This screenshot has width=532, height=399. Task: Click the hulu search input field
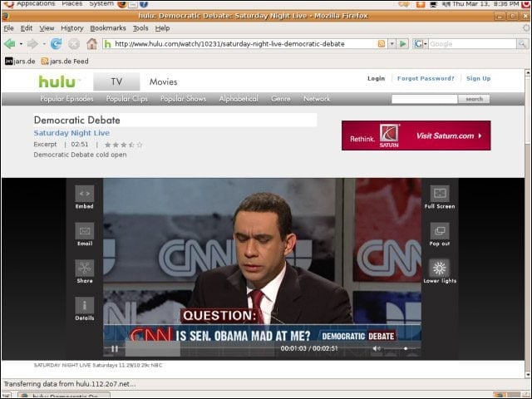tap(425, 99)
